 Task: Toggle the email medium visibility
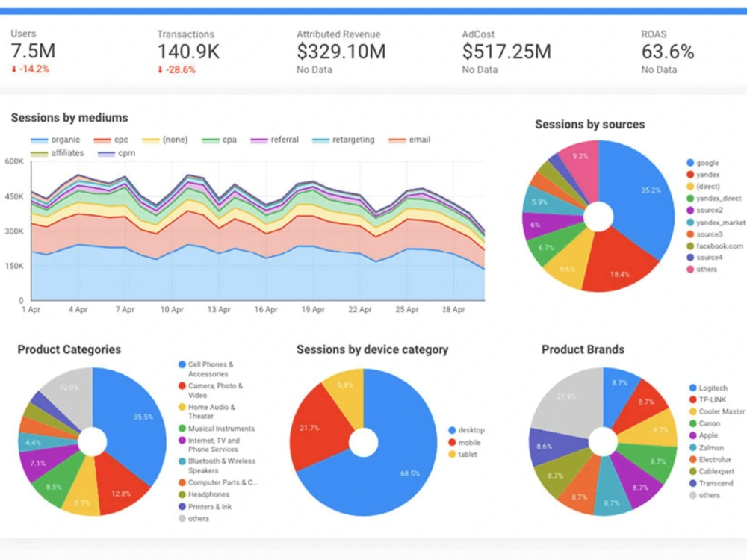point(398,140)
